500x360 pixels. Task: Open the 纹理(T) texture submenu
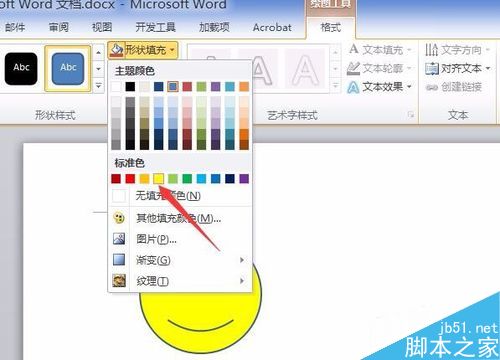click(180, 281)
